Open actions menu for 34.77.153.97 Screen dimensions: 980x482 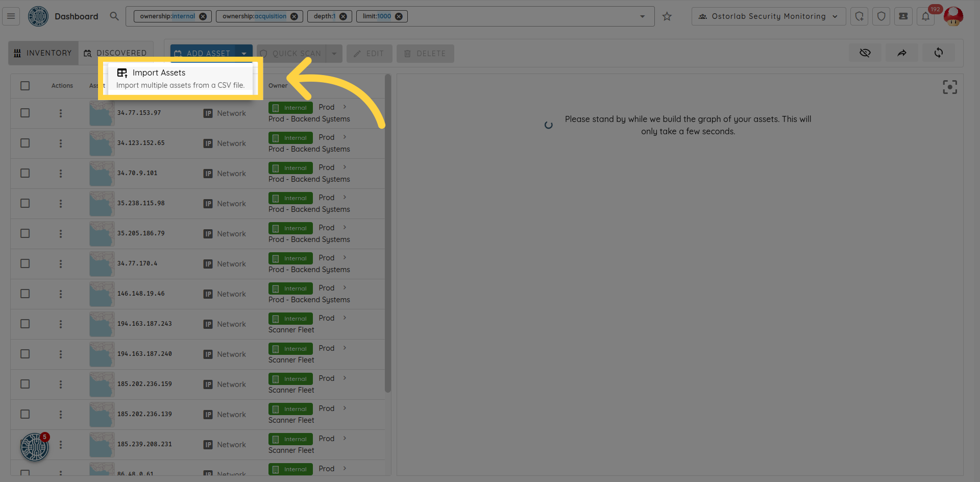tap(61, 113)
